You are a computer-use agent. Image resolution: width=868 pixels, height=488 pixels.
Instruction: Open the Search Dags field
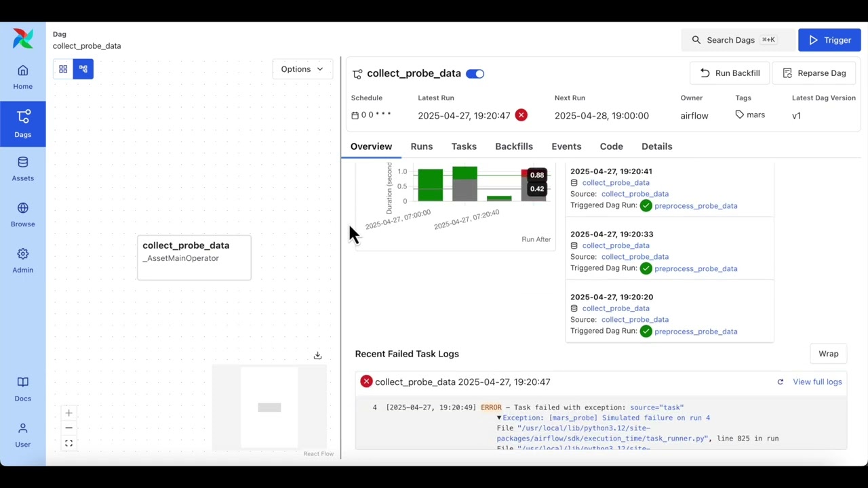(738, 40)
